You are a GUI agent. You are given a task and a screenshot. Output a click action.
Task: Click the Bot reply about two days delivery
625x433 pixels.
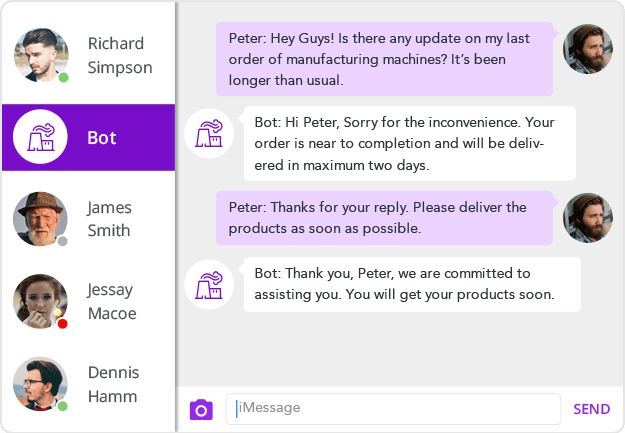pos(409,143)
